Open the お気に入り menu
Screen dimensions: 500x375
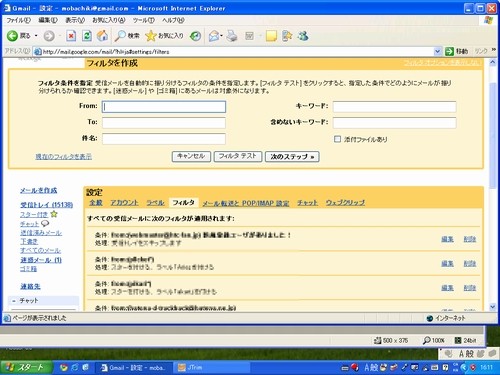(109, 20)
